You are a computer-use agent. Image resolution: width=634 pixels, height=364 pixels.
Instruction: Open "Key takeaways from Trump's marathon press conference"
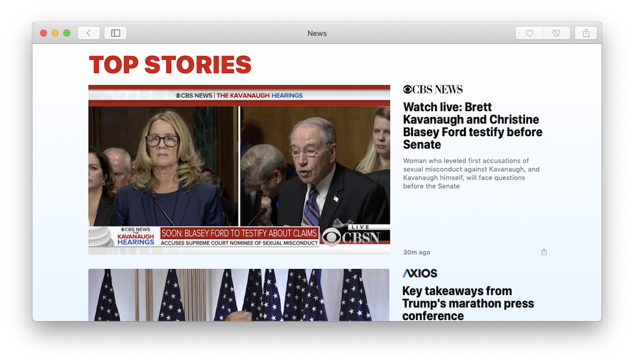pos(468,303)
